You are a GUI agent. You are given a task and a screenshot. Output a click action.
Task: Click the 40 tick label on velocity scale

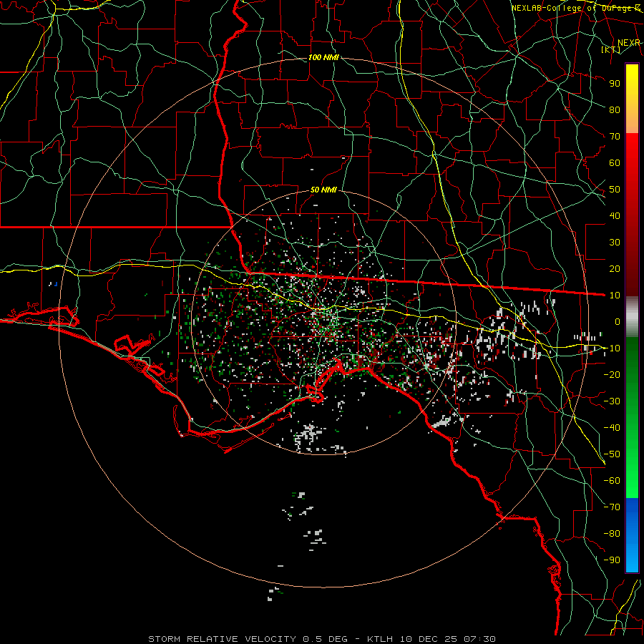[615, 215]
